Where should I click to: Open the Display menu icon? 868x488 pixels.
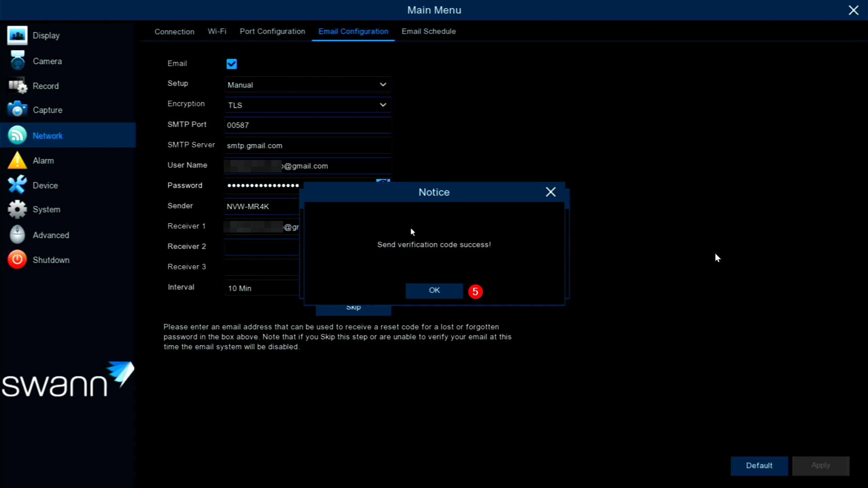[x=17, y=35]
